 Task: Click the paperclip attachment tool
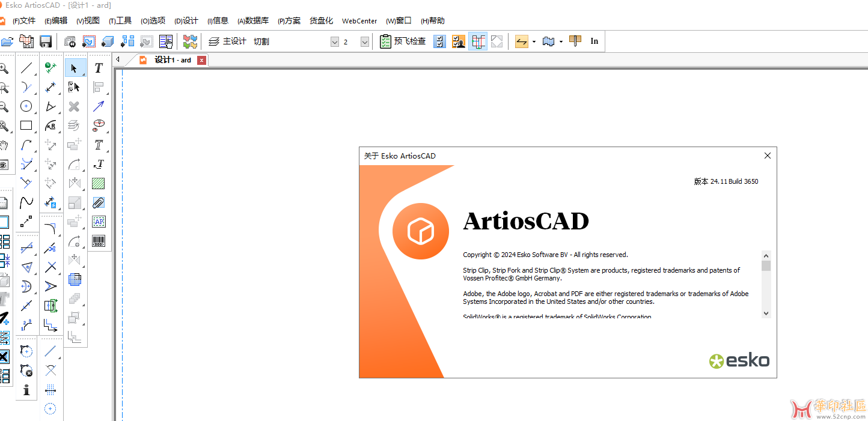[99, 202]
